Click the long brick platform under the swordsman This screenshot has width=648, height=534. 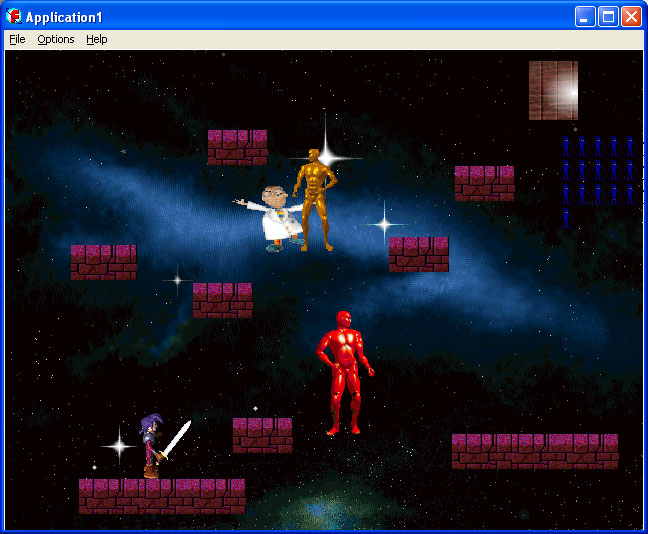tap(162, 495)
